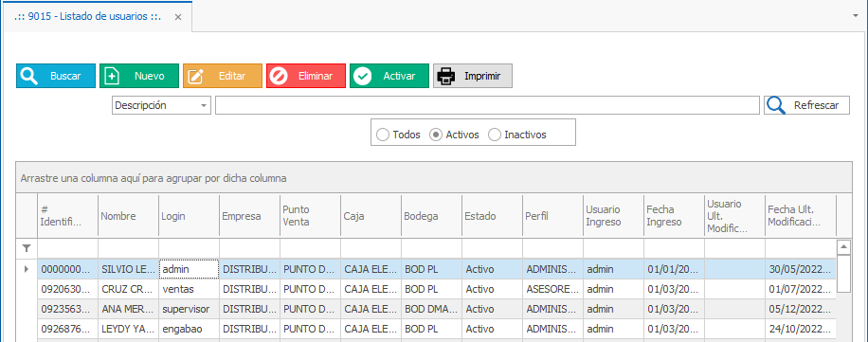Select the 0920630... identification cell
868x342 pixels.
pos(67,289)
